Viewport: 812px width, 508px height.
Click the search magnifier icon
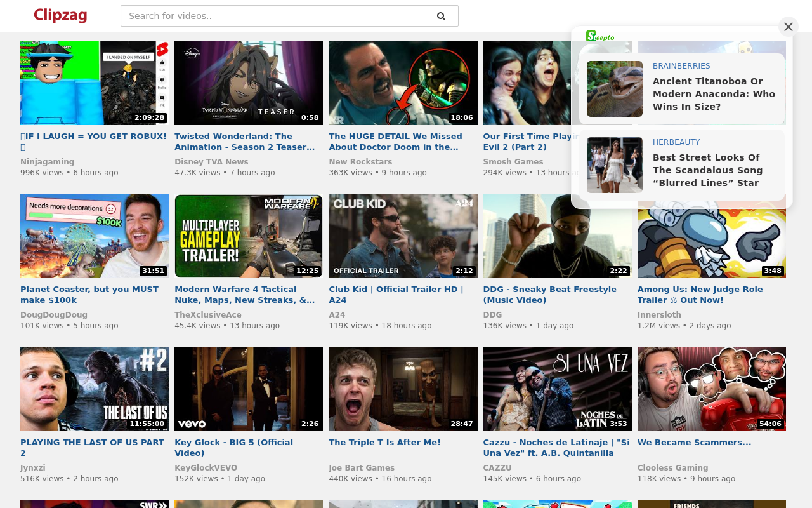(x=441, y=16)
